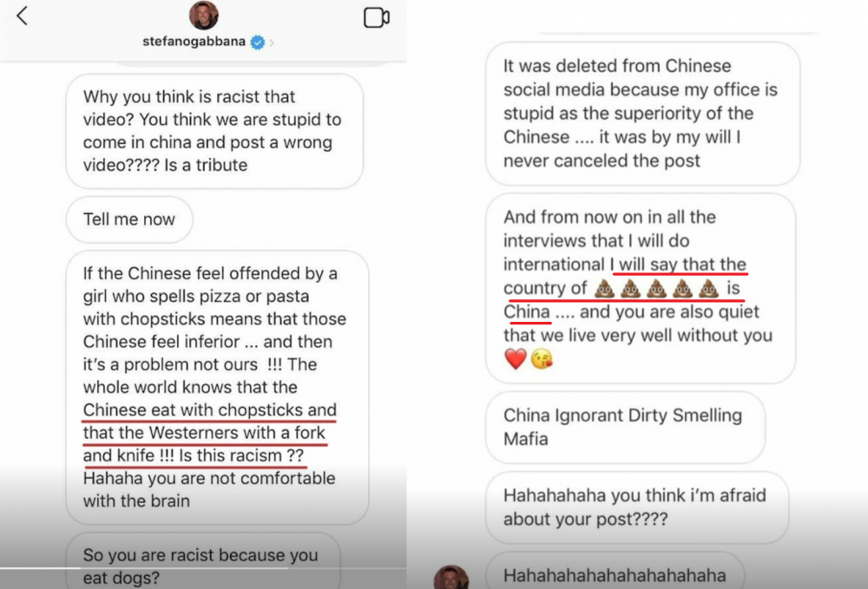The image size is (868, 589).
Task: Open stefanogabbana's profile picture at the top
Action: pos(204,15)
